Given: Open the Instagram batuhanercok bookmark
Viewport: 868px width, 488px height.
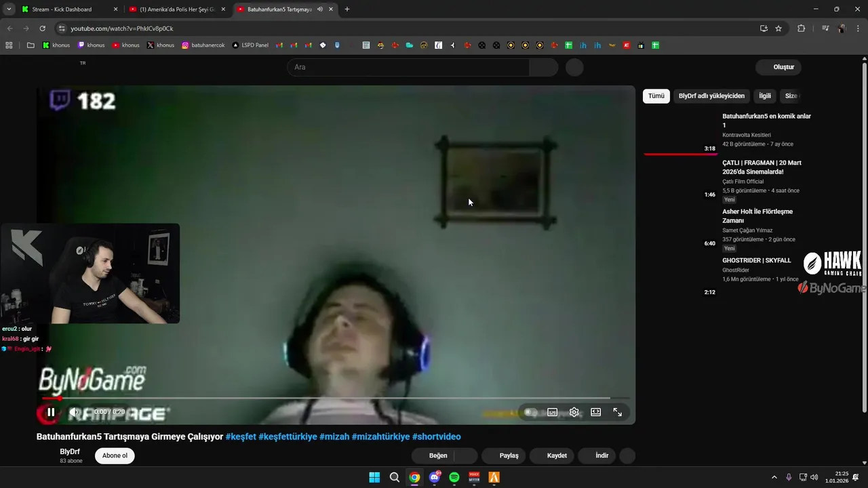Looking at the screenshot, I should (203, 45).
